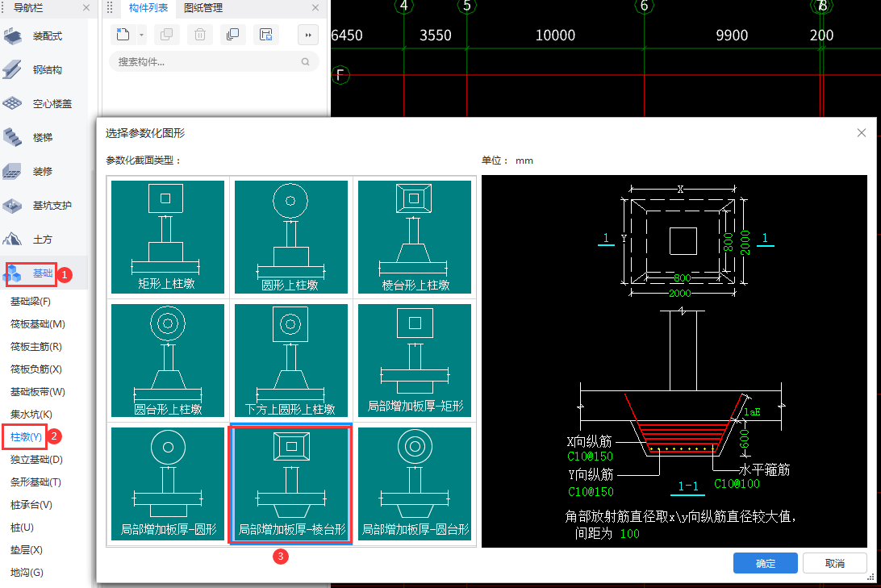881x588 pixels.
Task: Edit vertical inner dimension 800
Action: tap(729, 242)
